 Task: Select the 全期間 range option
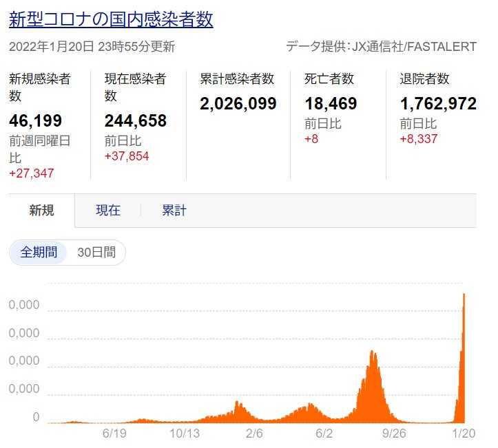pos(39,253)
